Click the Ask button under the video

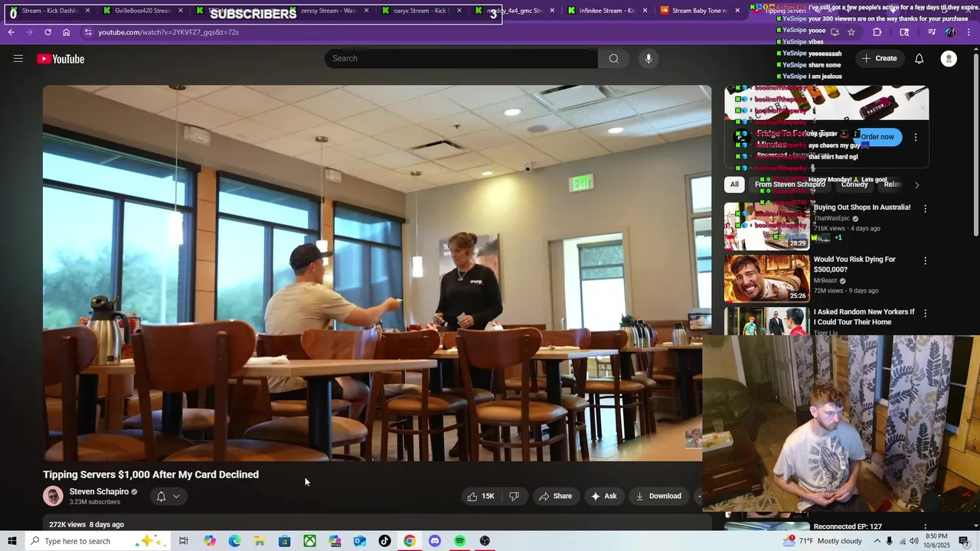603,496
